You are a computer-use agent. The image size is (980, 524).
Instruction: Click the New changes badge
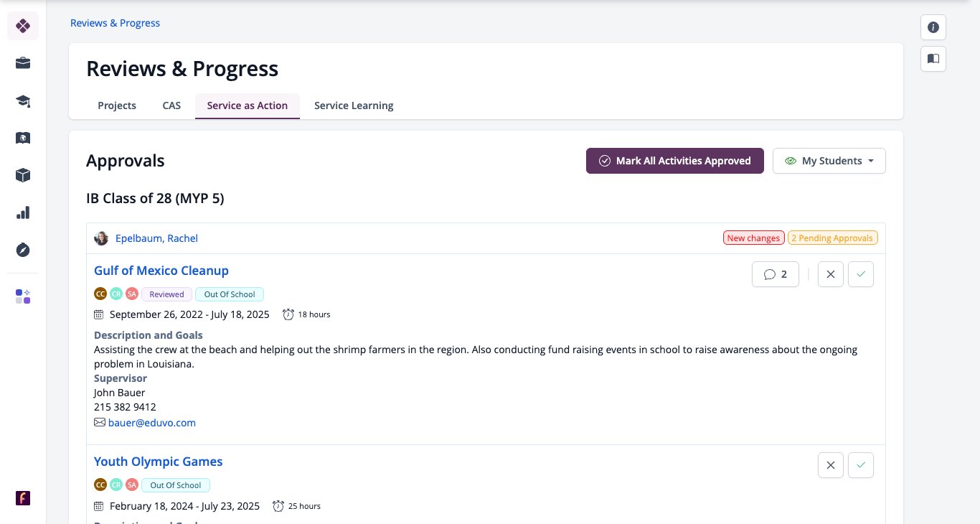click(x=753, y=238)
